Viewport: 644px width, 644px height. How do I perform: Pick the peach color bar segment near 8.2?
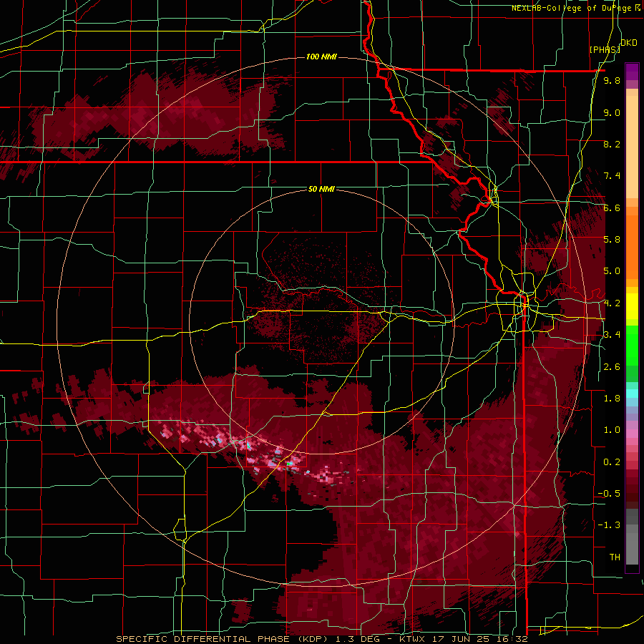632,148
